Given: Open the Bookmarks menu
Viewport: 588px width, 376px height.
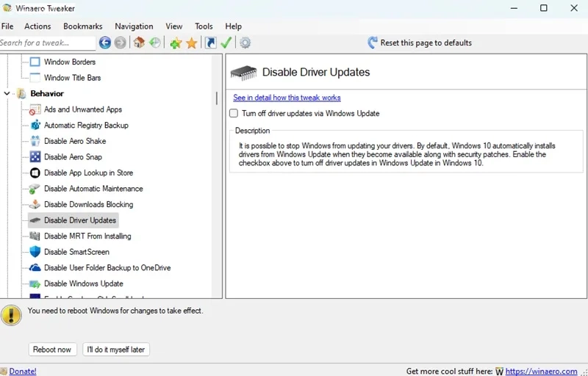Looking at the screenshot, I should coord(82,26).
